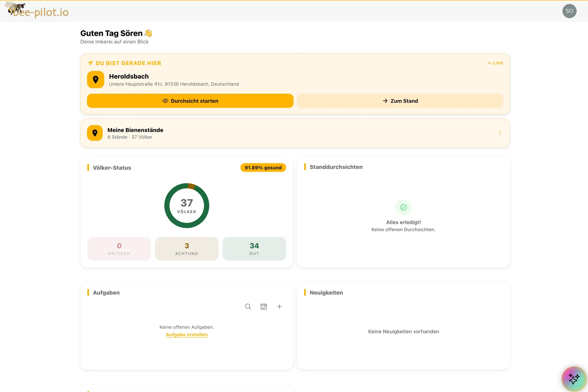Click the Keine offenen Aufgaben text

coord(187,327)
